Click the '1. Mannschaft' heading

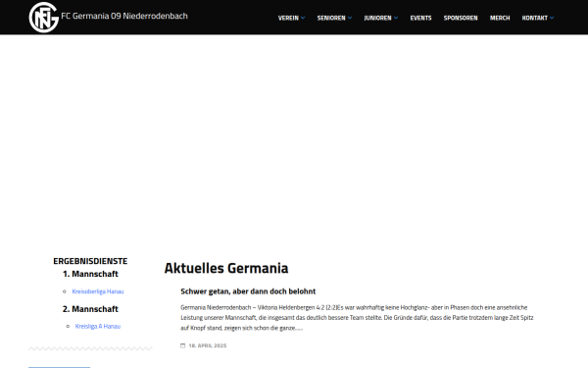[x=90, y=274]
